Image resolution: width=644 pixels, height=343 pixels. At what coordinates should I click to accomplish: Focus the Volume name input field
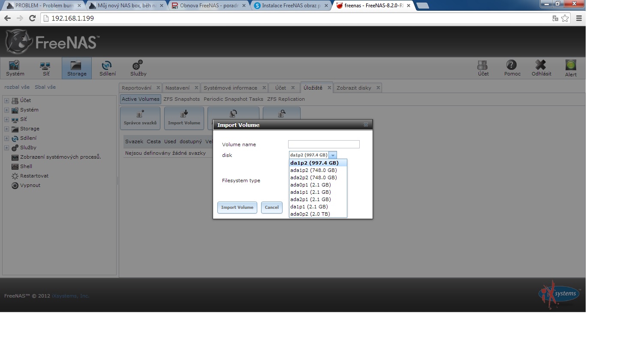click(x=324, y=144)
